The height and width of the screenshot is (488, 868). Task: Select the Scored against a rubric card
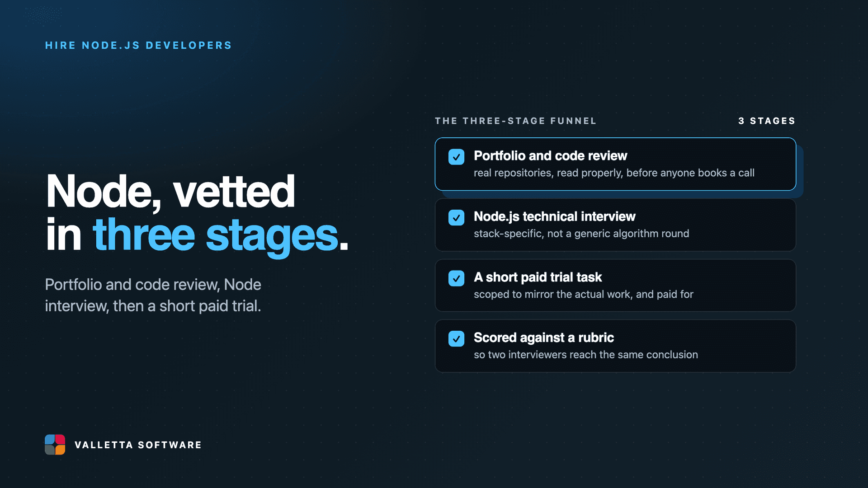coord(615,346)
